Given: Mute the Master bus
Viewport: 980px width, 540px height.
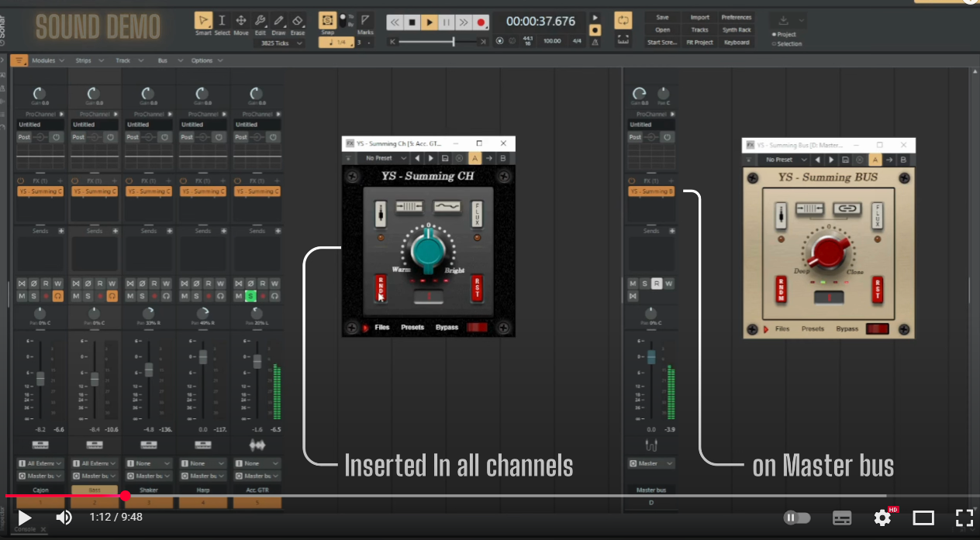Looking at the screenshot, I should pos(633,284).
